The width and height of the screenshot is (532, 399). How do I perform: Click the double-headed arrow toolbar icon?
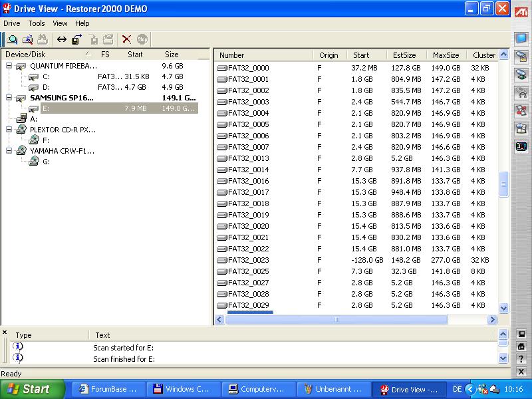point(61,40)
